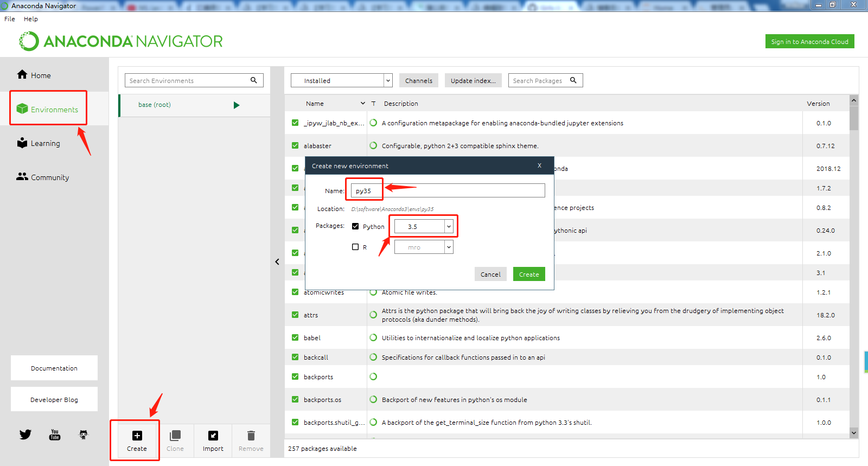
Task: Open the Environments section
Action: point(48,109)
